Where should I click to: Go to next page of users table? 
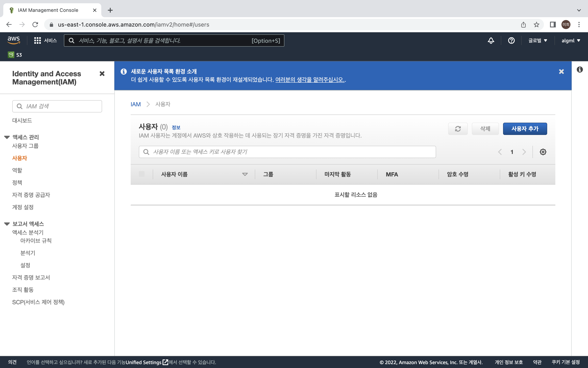(524, 152)
